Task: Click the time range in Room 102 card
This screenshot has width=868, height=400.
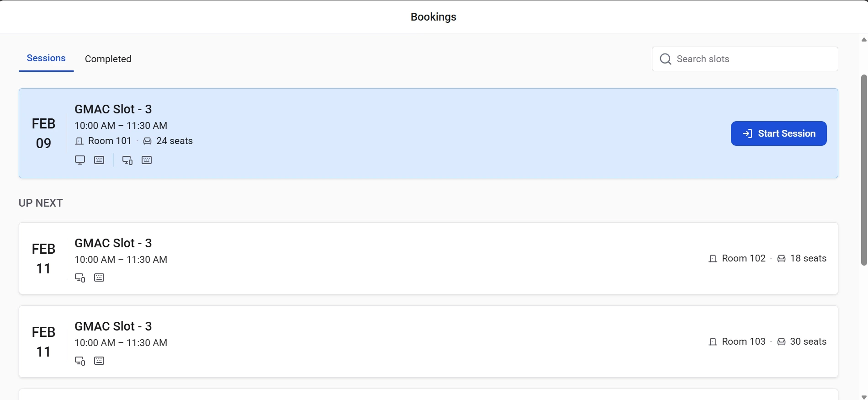Action: click(121, 260)
